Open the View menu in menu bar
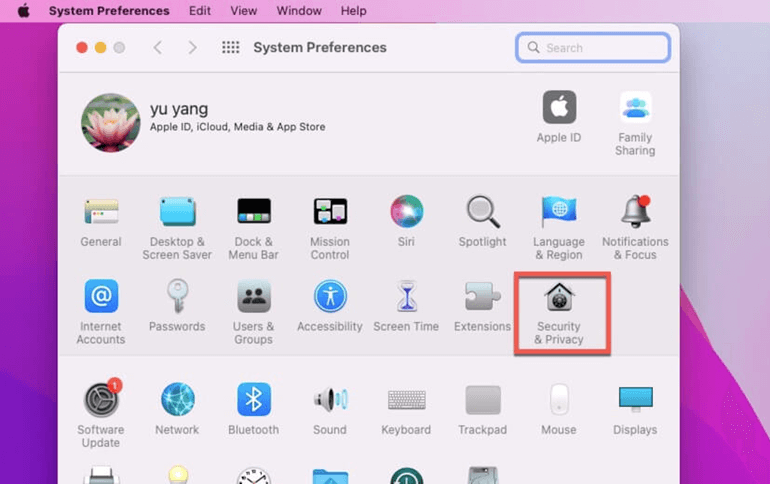 point(243,11)
